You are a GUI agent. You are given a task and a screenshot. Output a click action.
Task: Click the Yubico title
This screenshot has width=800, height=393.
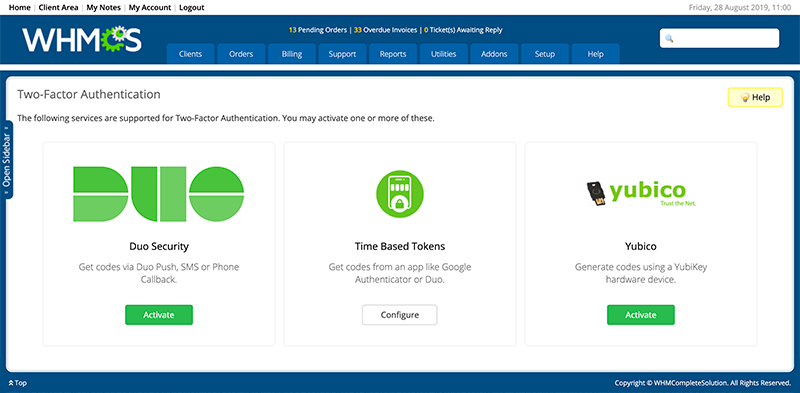641,247
